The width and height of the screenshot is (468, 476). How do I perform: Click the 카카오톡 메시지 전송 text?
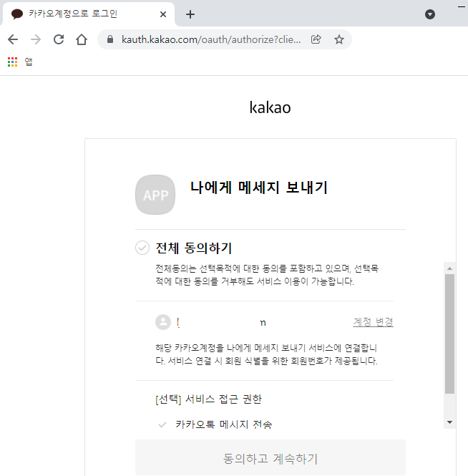(x=224, y=424)
